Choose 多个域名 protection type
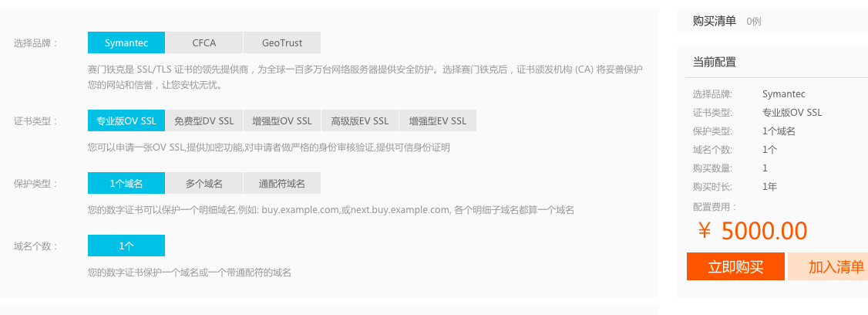This screenshot has height=315, width=868. pos(204,184)
